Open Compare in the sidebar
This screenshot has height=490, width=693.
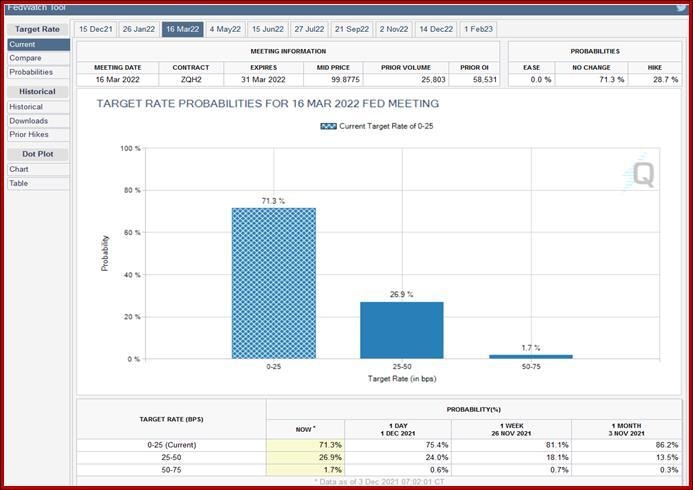[38, 58]
